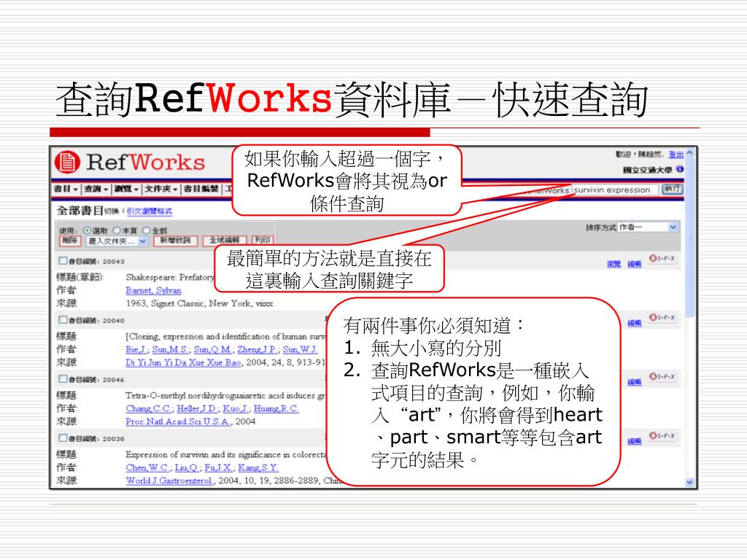Click the quick search field with survivin expression
Image resolution: width=747 pixels, height=560 pixels.
click(615, 190)
